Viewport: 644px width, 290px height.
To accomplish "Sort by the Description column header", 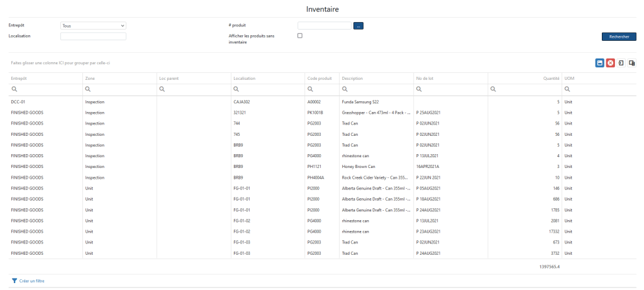I will (x=352, y=78).
